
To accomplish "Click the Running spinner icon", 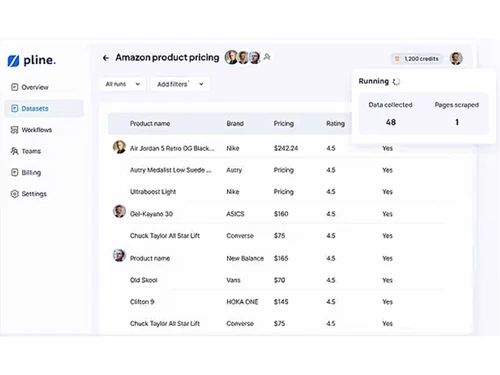I will point(396,82).
